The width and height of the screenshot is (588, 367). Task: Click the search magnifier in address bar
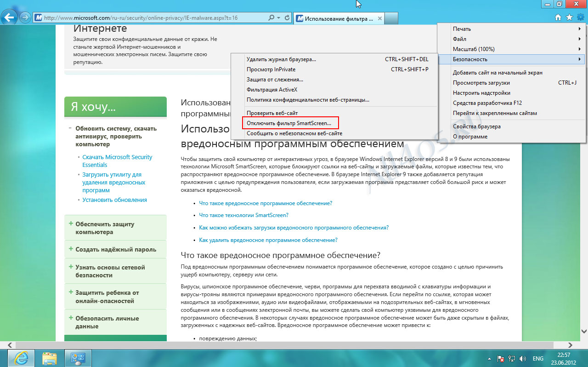271,17
